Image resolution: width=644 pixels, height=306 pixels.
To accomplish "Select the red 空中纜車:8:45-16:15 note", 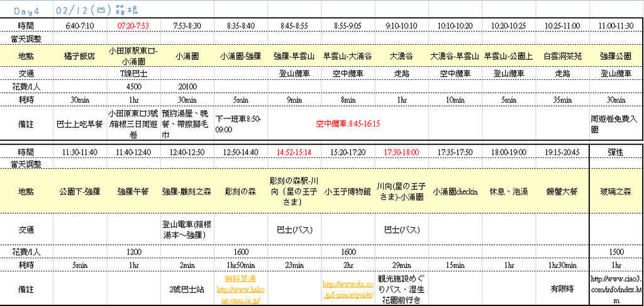I will click(348, 123).
